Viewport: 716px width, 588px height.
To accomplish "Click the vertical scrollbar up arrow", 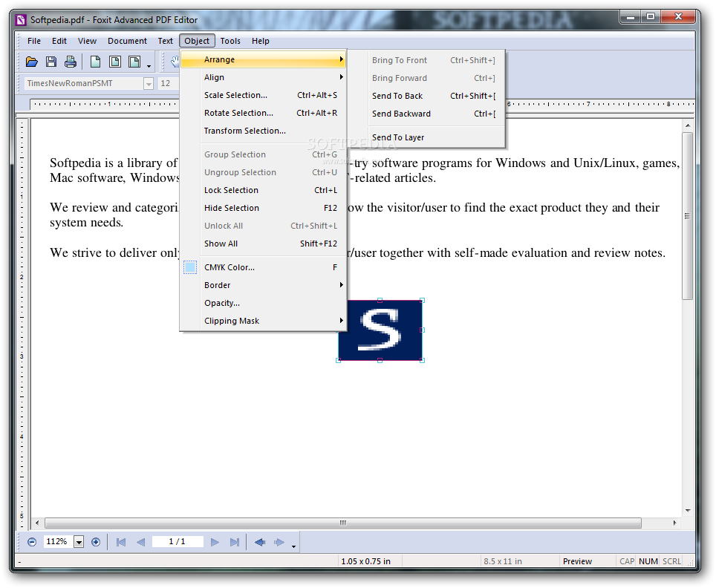I will pos(688,125).
